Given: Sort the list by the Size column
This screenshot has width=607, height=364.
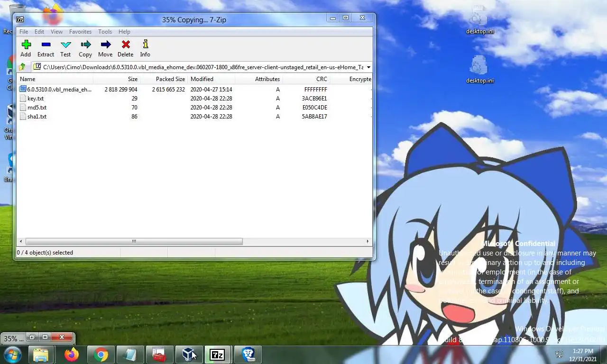Looking at the screenshot, I should pyautogui.click(x=117, y=79).
